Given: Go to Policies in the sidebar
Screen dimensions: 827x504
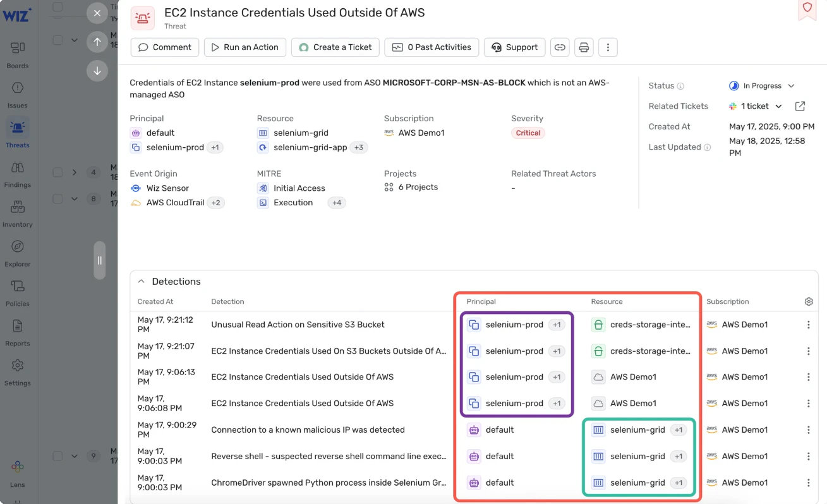Looking at the screenshot, I should click(x=18, y=293).
